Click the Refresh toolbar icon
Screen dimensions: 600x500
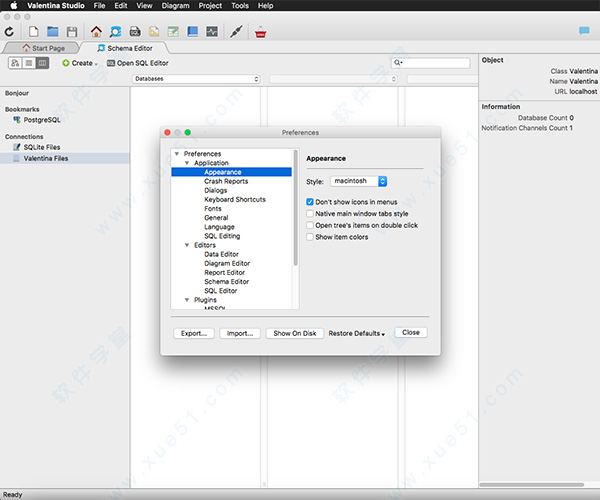coord(10,32)
